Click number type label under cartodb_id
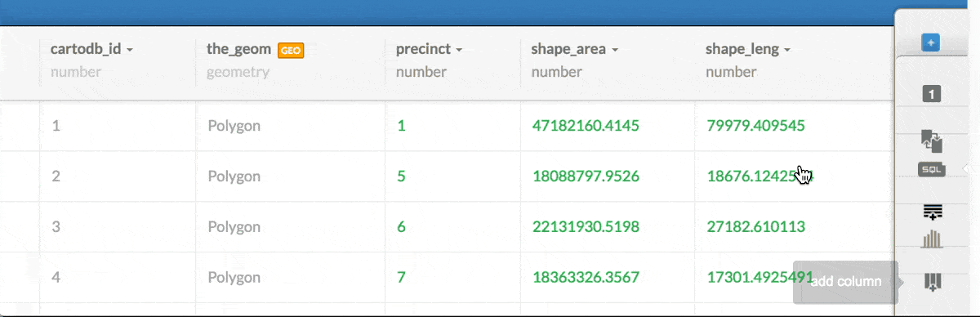Image resolution: width=980 pixels, height=317 pixels. tap(76, 72)
